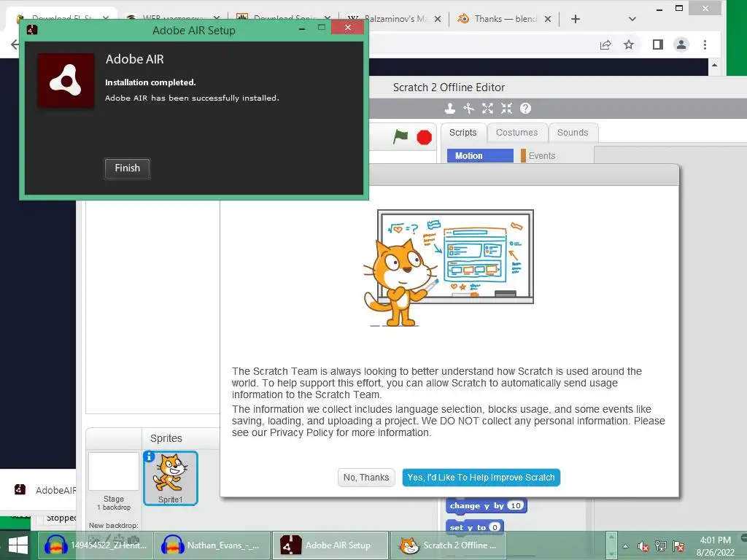The width and height of the screenshot is (747, 560).
Task: Select the Sprite1 thumbnail in Sprites pane
Action: click(171, 478)
